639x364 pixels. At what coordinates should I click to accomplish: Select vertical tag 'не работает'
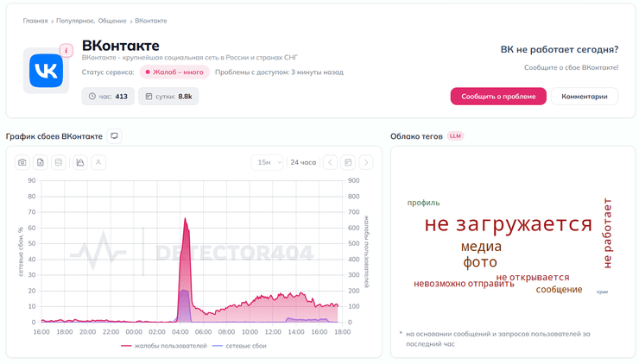tap(608, 233)
